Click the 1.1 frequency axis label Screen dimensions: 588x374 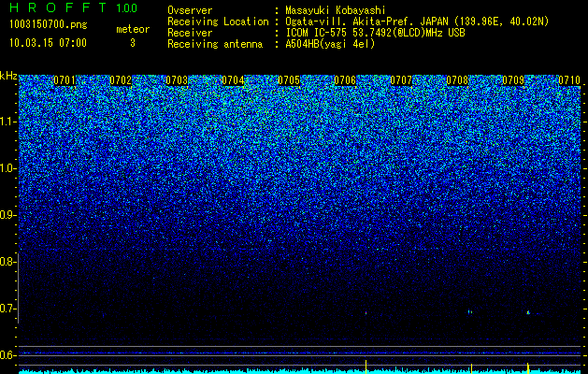coord(7,122)
